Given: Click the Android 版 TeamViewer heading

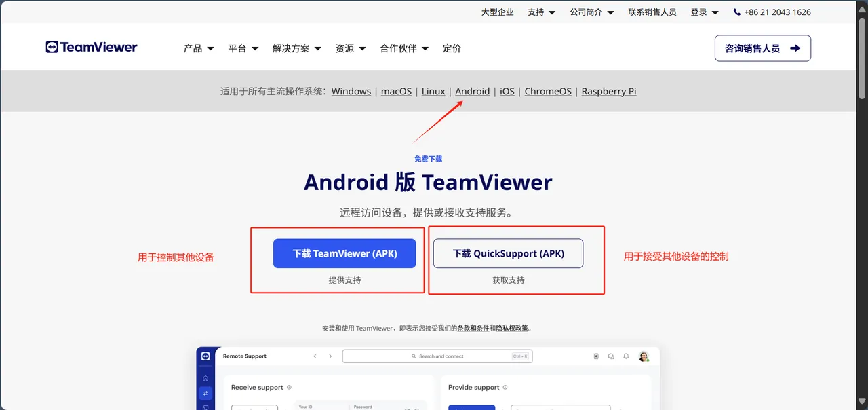Looking at the screenshot, I should coord(428,182).
